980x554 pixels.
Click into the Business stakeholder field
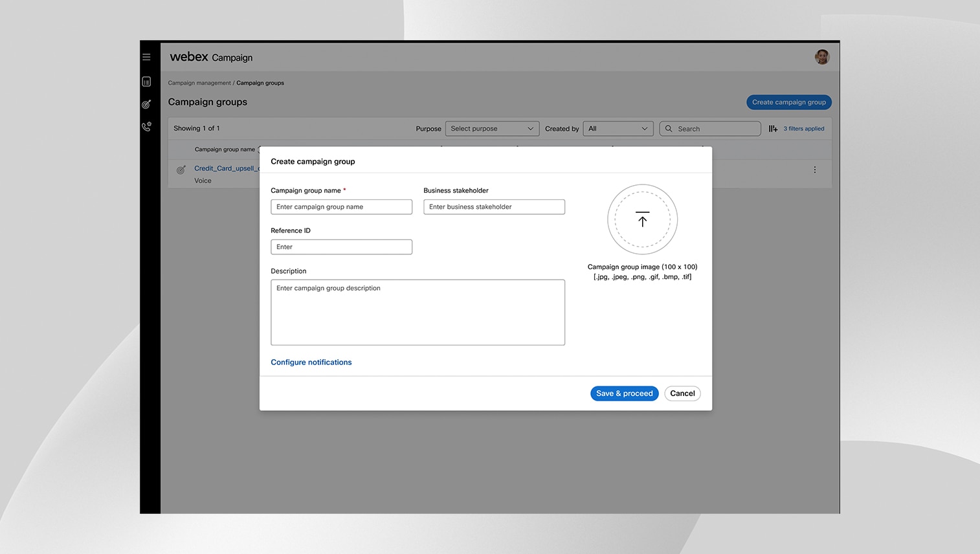(494, 207)
